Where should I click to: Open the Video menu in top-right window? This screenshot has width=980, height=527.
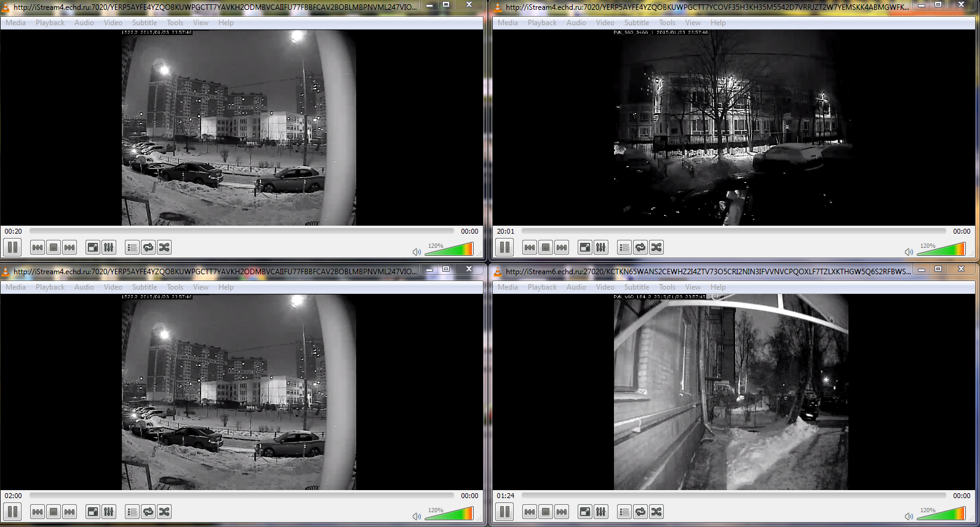(x=605, y=23)
